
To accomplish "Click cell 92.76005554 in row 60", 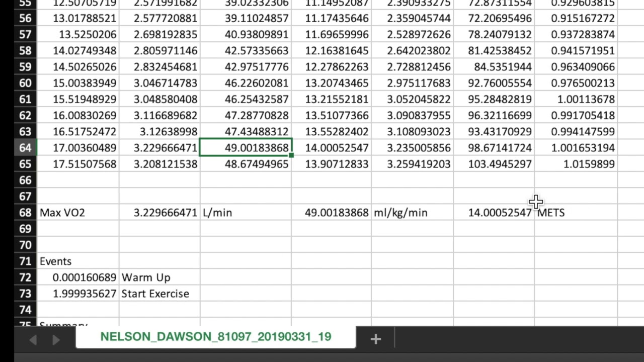I will (494, 83).
